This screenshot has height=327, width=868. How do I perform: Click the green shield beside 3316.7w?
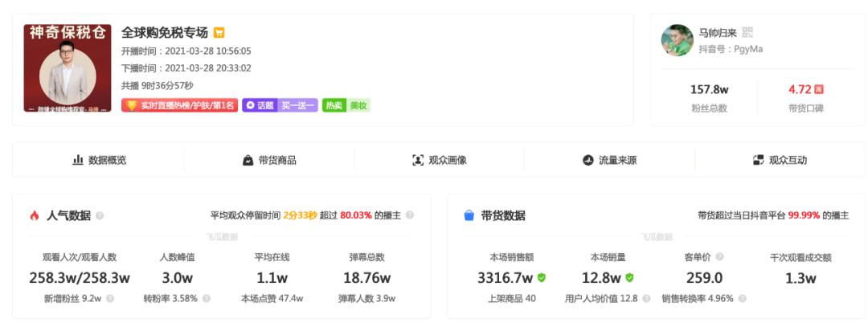coord(542,277)
